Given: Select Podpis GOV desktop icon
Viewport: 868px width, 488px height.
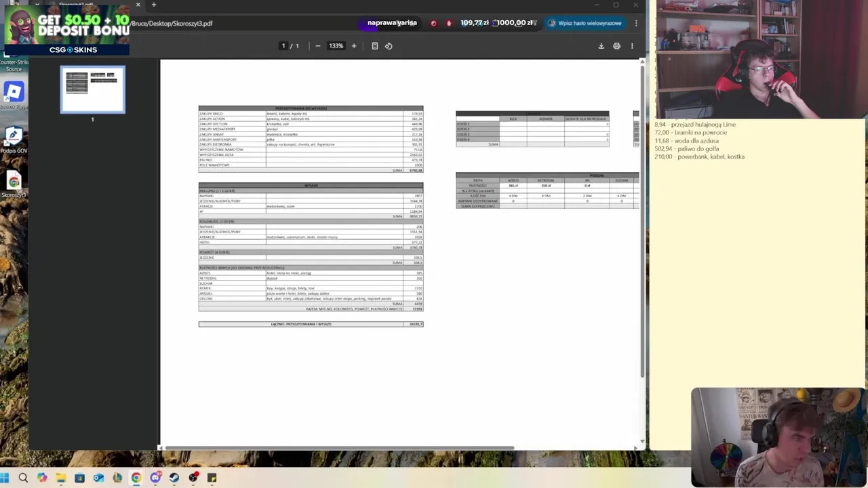Looking at the screenshot, I should click(14, 140).
